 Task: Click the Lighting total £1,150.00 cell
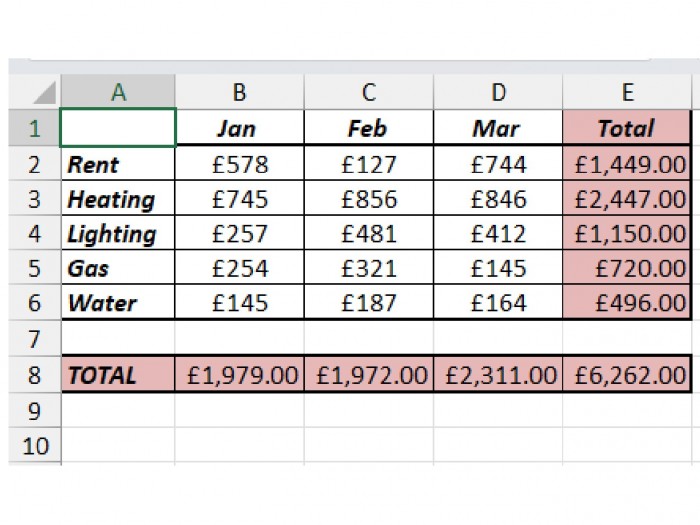click(x=627, y=234)
